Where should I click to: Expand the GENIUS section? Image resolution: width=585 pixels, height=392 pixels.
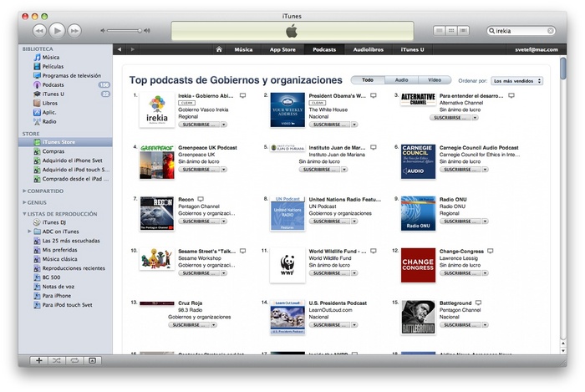coord(24,202)
